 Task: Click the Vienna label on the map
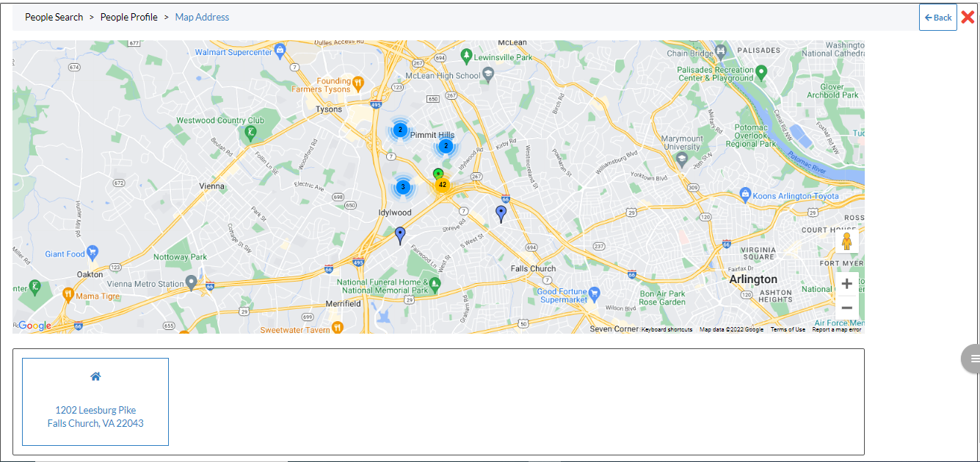point(212,186)
